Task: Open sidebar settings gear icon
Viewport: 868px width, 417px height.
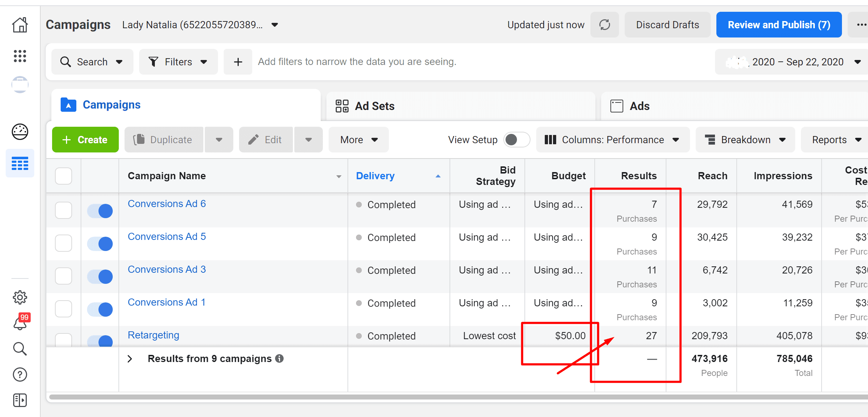Action: point(20,297)
